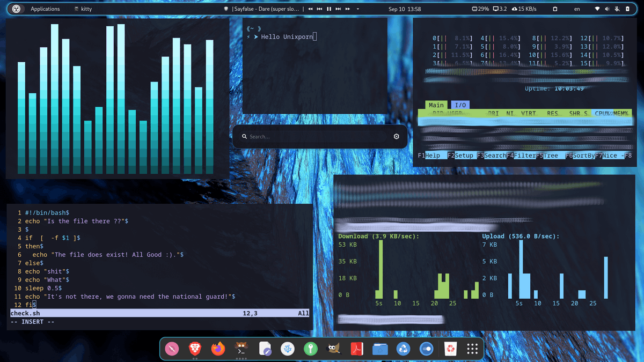Skip to the next track
Viewport: 644px width, 362px height.
click(338, 9)
